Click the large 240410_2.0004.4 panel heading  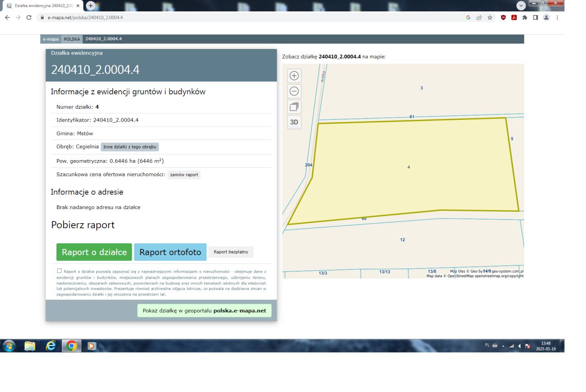95,70
